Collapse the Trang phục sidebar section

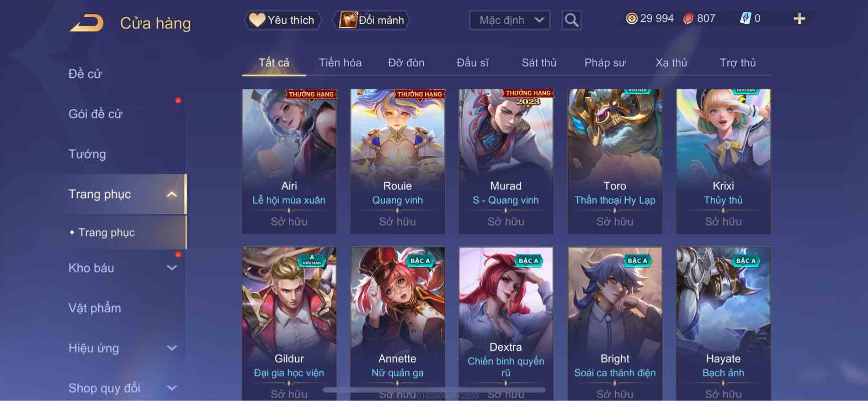point(171,195)
